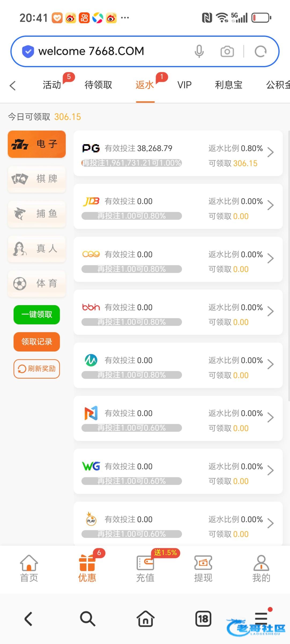This screenshot has width=290, height=644.
Task: Expand the WG rebate row chevron
Action: click(x=270, y=470)
